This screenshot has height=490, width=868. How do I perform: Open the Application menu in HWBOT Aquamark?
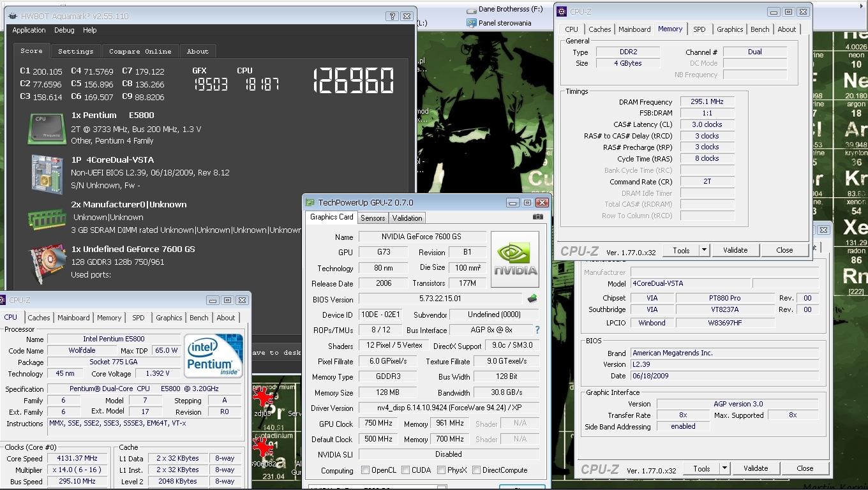point(29,30)
